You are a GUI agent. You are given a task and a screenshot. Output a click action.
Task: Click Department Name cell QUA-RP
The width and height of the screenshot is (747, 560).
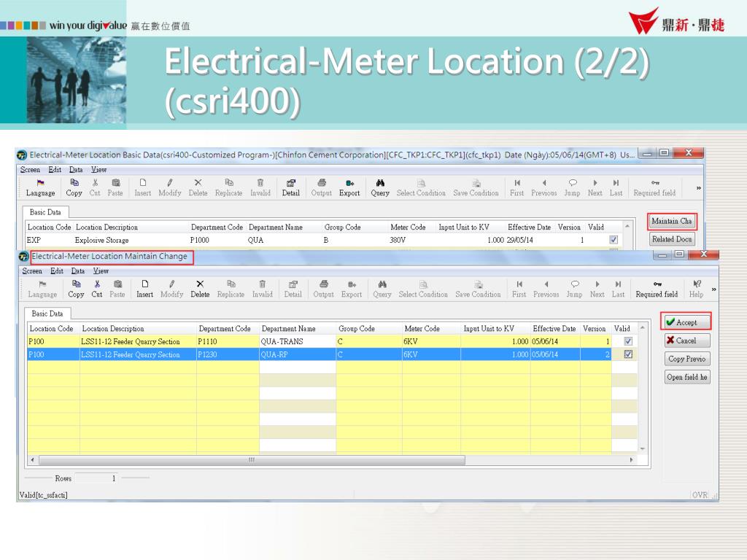click(x=298, y=354)
